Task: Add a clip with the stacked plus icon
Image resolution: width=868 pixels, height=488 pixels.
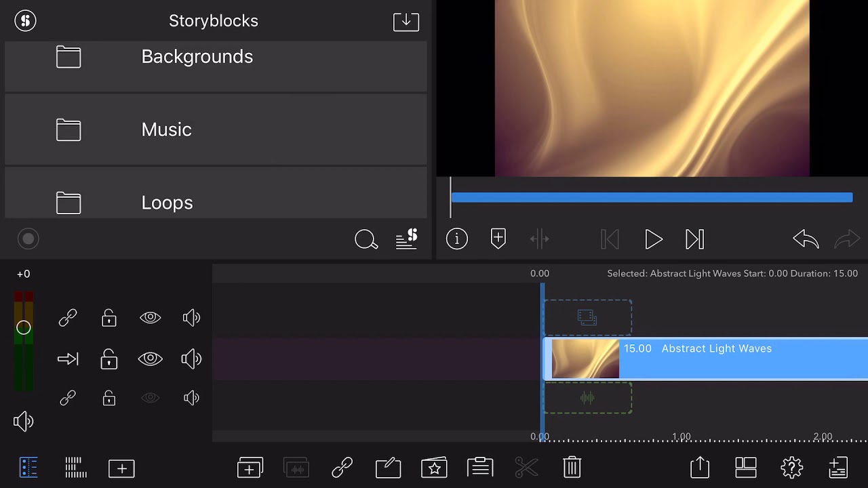Action: [250, 468]
